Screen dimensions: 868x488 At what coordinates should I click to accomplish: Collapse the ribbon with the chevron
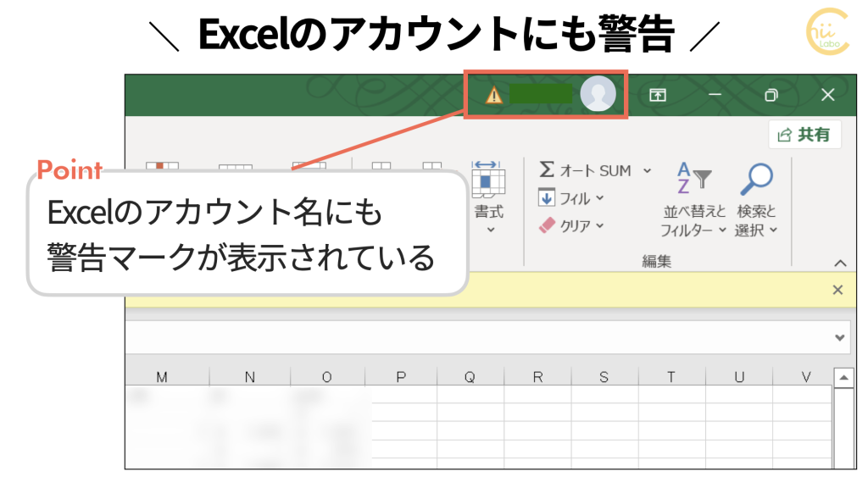(x=840, y=263)
